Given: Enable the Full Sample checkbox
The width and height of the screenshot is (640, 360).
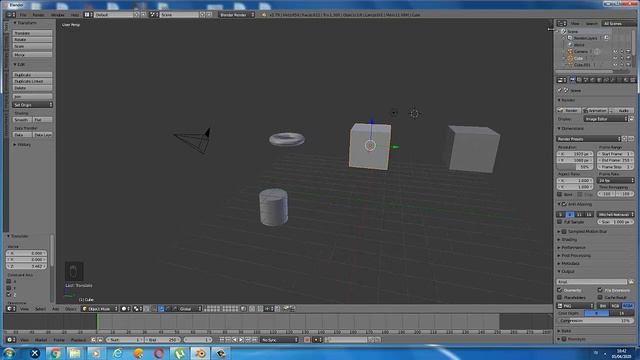Looking at the screenshot, I should (560, 222).
